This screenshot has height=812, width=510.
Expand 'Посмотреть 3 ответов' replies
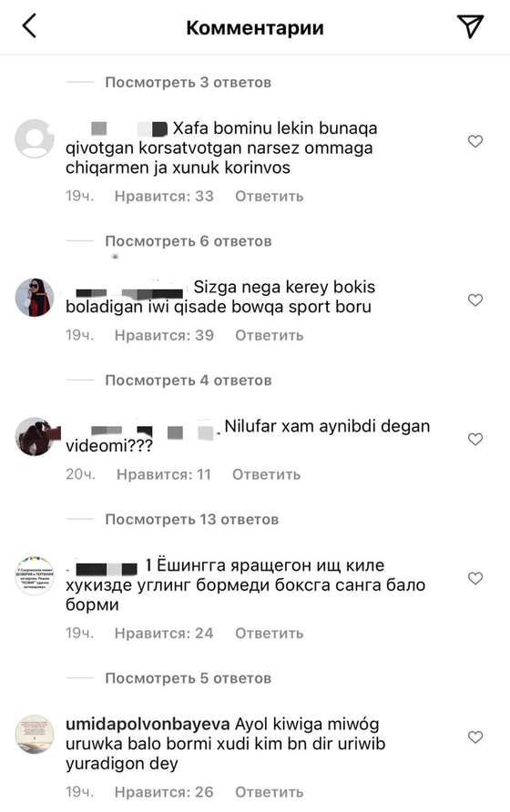point(189,82)
